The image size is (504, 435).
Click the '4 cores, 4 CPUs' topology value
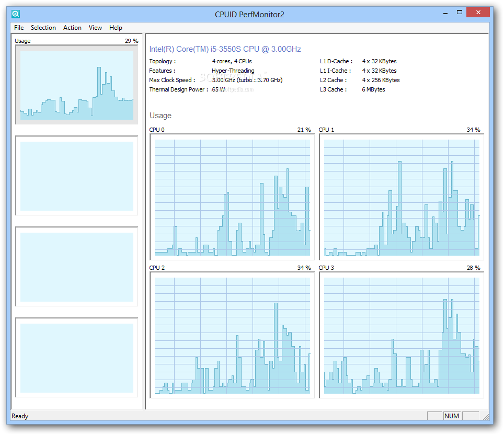[232, 61]
